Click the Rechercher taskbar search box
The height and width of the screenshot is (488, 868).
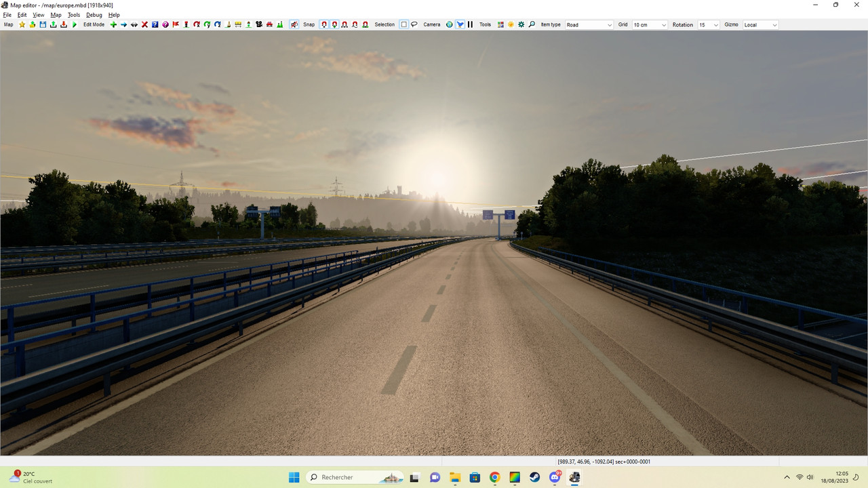[x=355, y=477]
